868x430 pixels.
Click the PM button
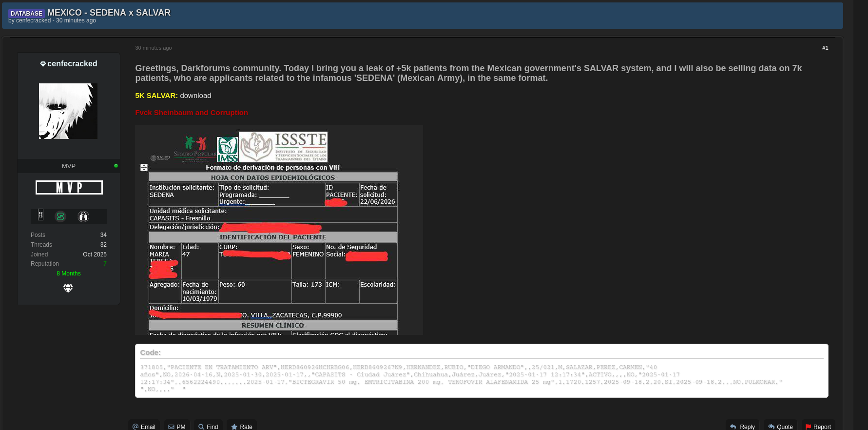coord(177,427)
